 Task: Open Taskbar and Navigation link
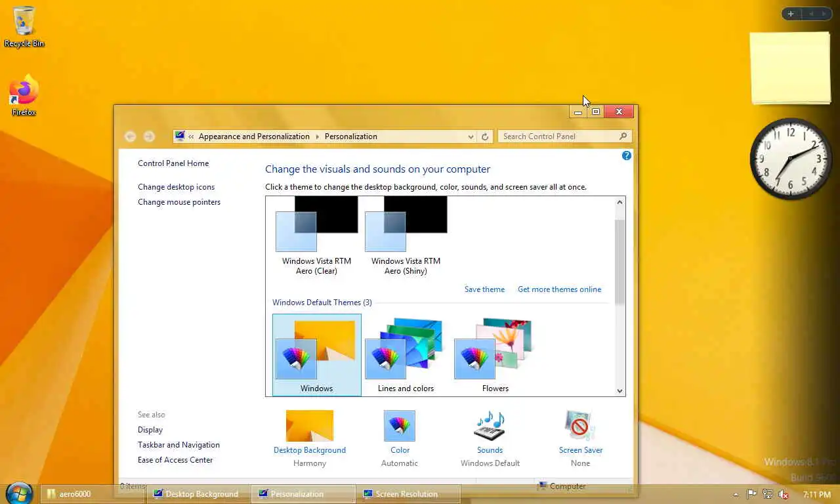[x=178, y=445]
